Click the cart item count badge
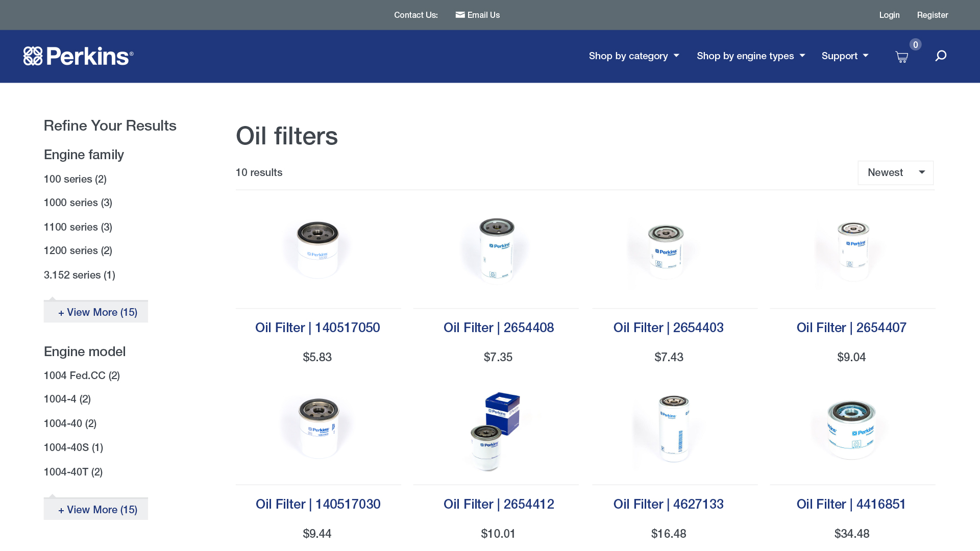This screenshot has width=980, height=551. click(x=915, y=45)
